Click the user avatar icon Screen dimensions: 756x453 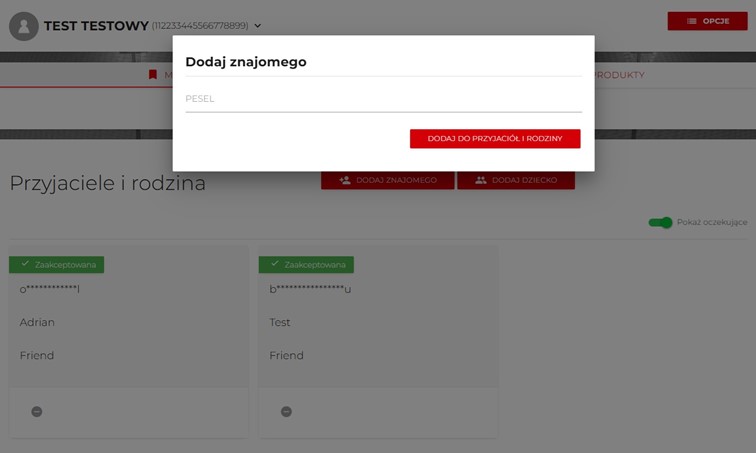pos(24,26)
